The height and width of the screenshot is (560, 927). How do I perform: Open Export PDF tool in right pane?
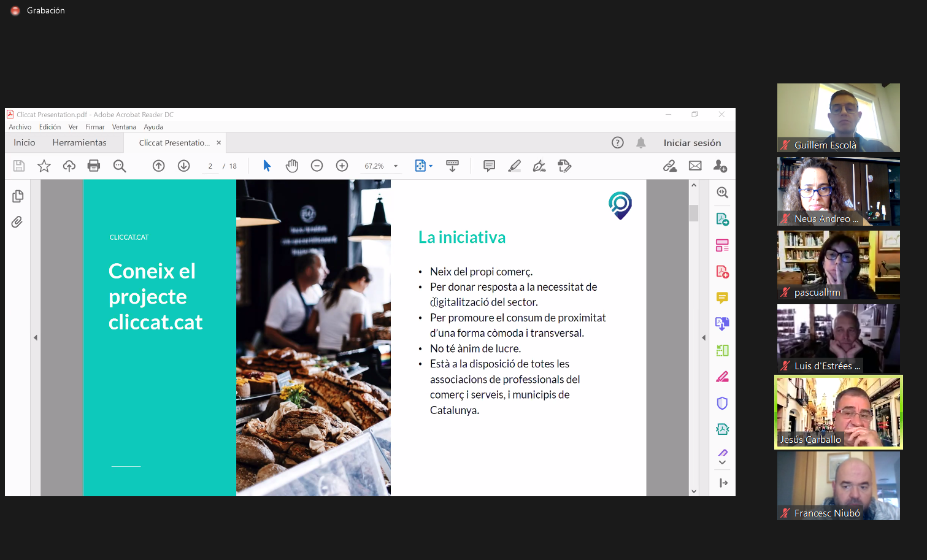click(x=723, y=219)
